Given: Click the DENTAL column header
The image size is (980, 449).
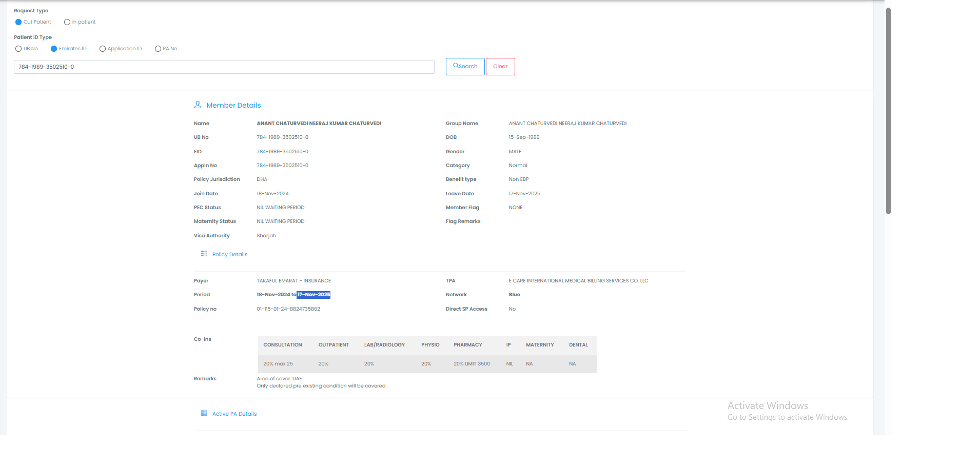Looking at the screenshot, I should pyautogui.click(x=578, y=345).
